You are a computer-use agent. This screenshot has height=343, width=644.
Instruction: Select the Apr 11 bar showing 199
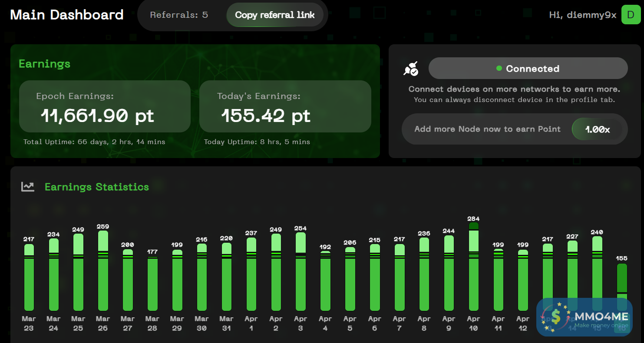[499, 280]
